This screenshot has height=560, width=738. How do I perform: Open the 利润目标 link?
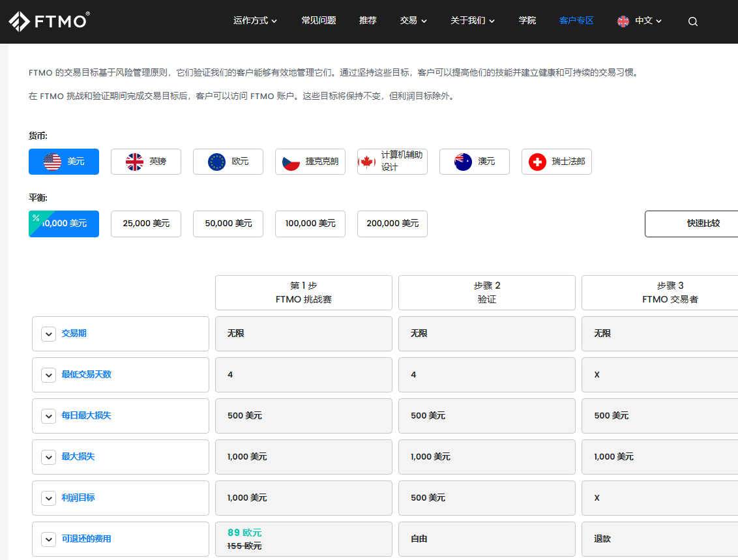(78, 497)
